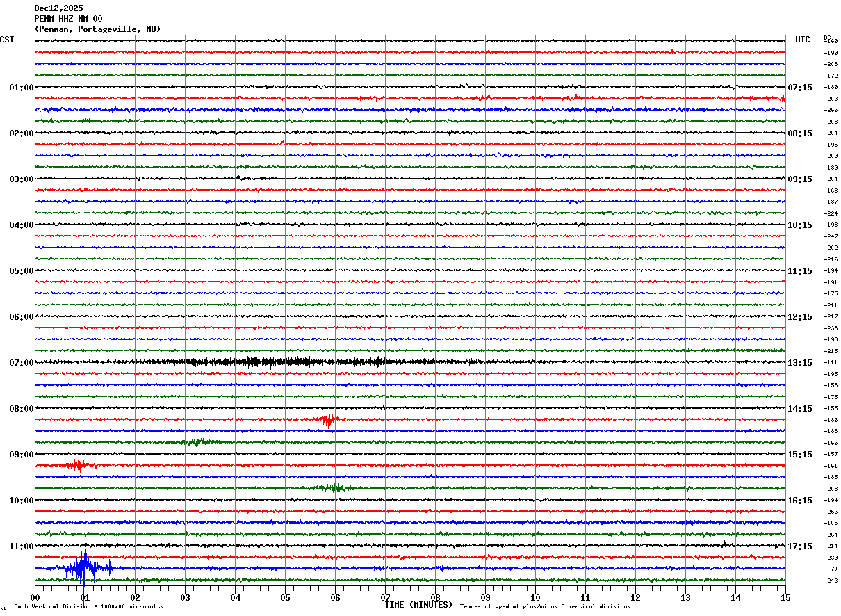Click the 07:00 CST time label
The height and width of the screenshot is (616, 841).
pos(21,362)
